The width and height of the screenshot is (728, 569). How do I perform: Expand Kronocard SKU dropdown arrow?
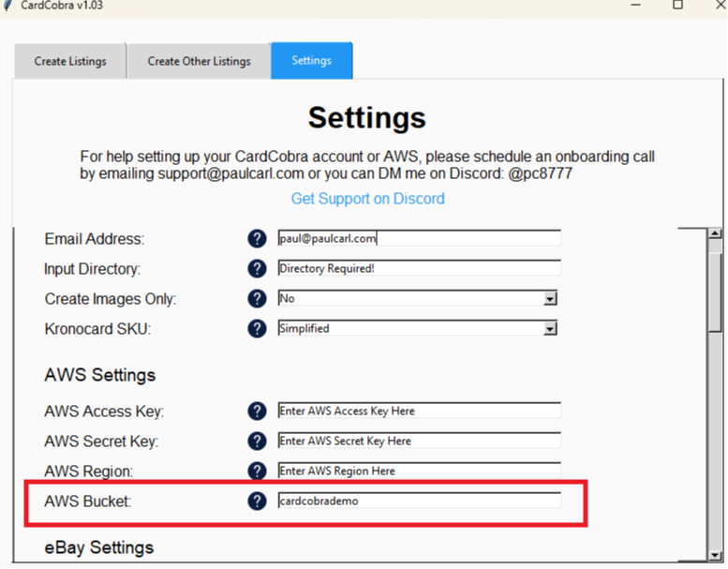tap(550, 329)
